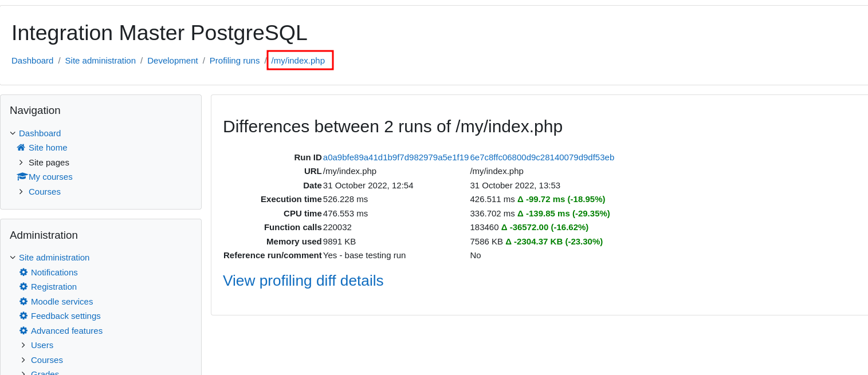Go to Profiling runs breadcrumb
The height and width of the screenshot is (375, 868).
click(234, 61)
